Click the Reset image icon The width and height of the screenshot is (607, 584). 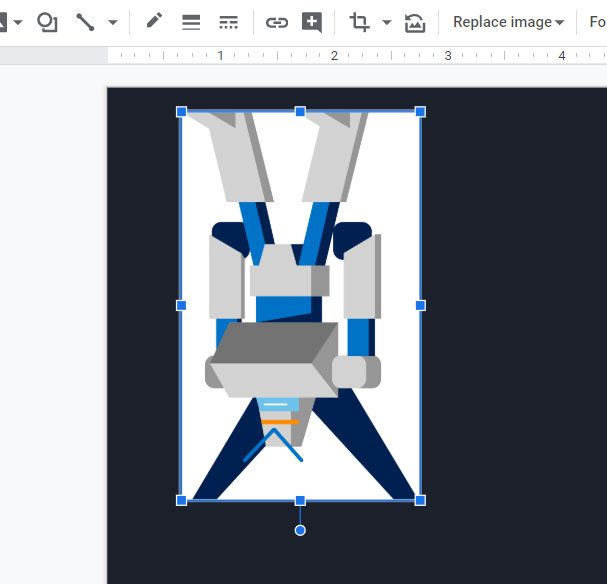point(415,22)
